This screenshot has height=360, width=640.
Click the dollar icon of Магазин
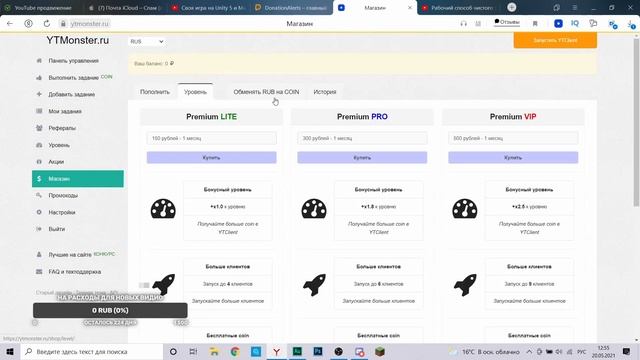click(x=39, y=179)
